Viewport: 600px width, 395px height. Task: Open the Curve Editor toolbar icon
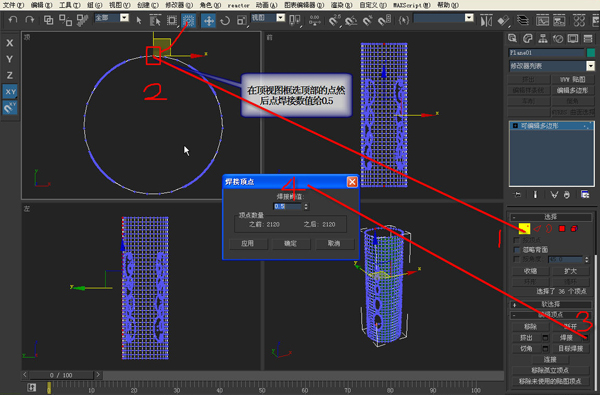pos(542,20)
